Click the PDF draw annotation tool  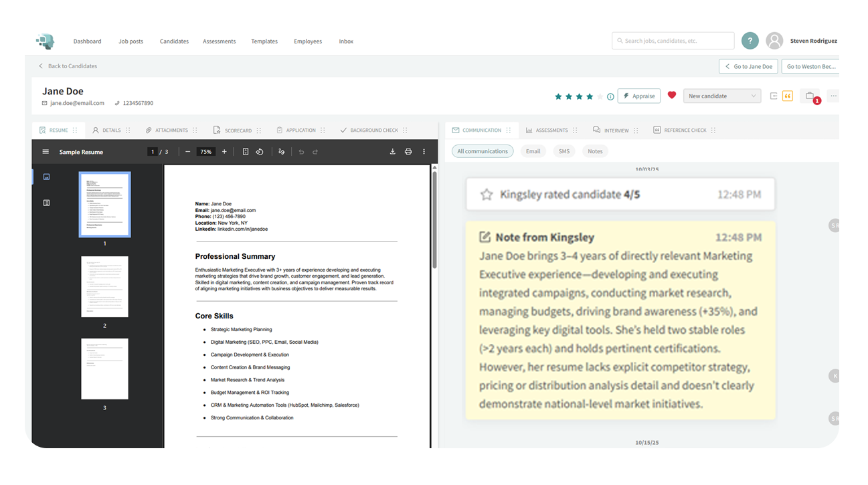282,152
